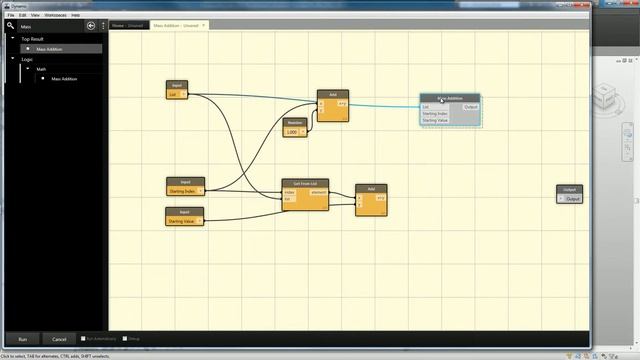
Task: Click the Top Result heading
Action: pyautogui.click(x=32, y=39)
